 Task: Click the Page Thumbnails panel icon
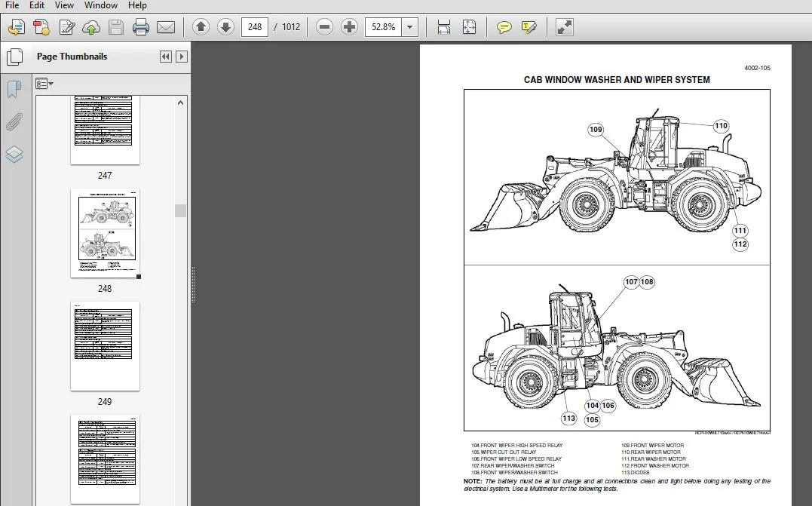tap(14, 57)
